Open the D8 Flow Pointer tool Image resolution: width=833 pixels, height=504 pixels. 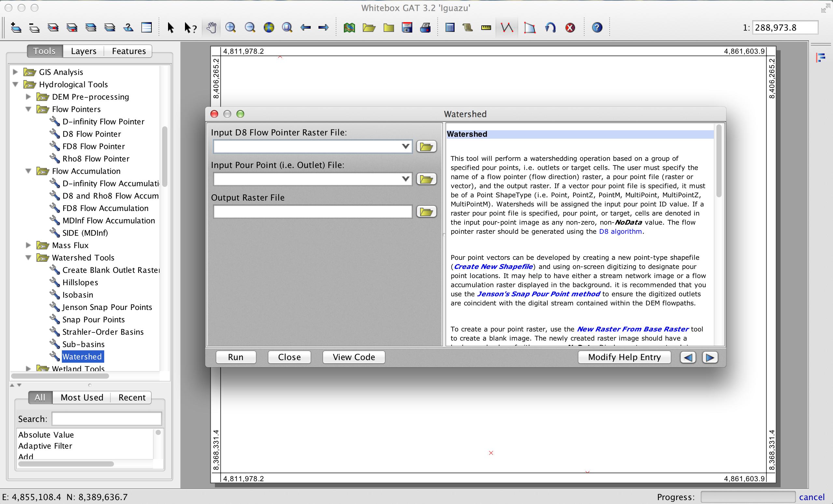[92, 134]
